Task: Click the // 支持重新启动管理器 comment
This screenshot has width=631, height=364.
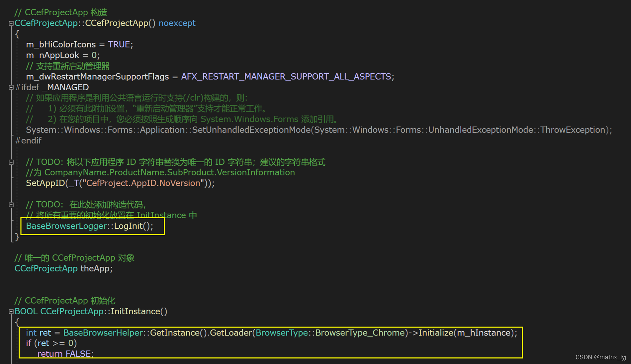Action: [68, 66]
